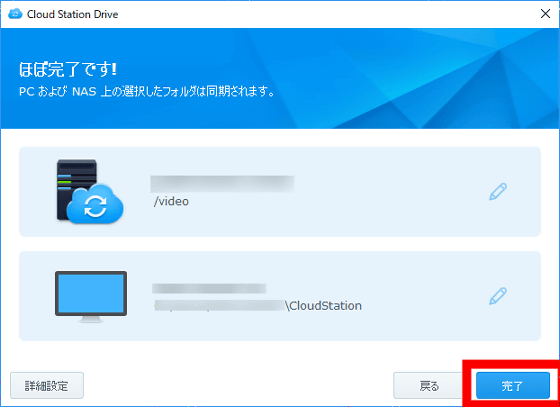Click the PC monitor icon
Image resolution: width=560 pixels, height=407 pixels.
tap(91, 296)
